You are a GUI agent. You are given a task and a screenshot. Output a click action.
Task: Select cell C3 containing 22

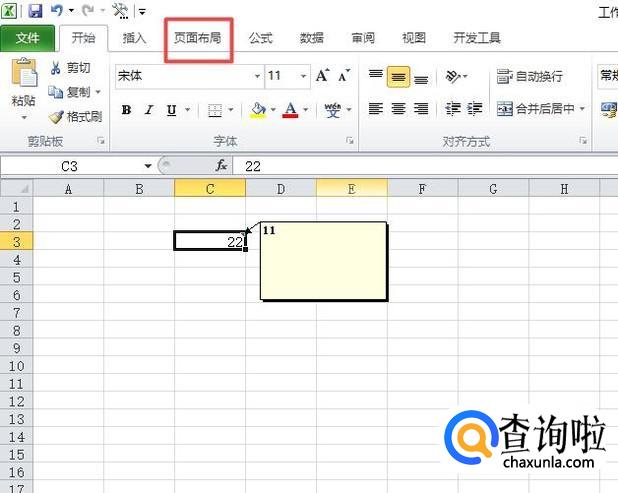[x=210, y=241]
